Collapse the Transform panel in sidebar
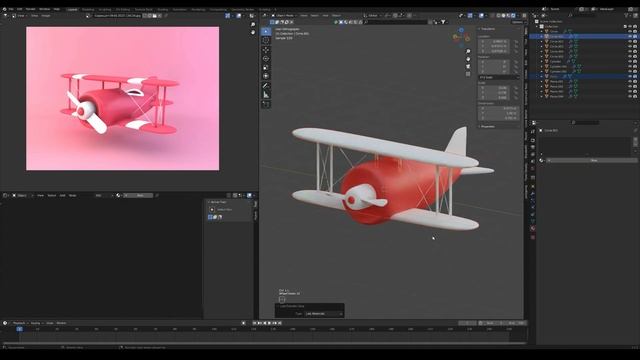 (487, 29)
